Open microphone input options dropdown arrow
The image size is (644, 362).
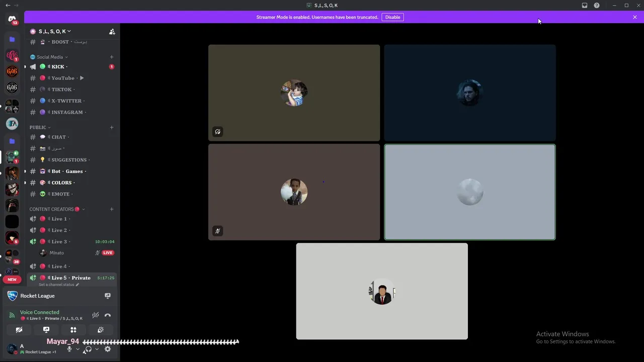77,349
